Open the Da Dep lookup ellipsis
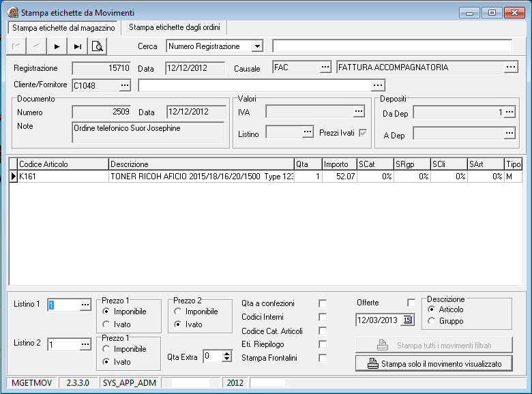Screen dimensions: 532x394 (x=509, y=112)
